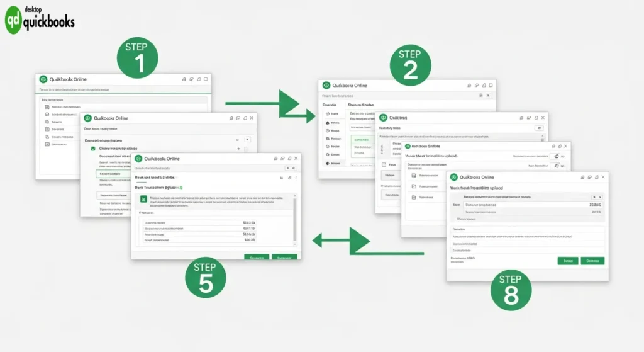Click the green document icon beside the description paragraph
The image size is (644, 352).
pos(143,200)
